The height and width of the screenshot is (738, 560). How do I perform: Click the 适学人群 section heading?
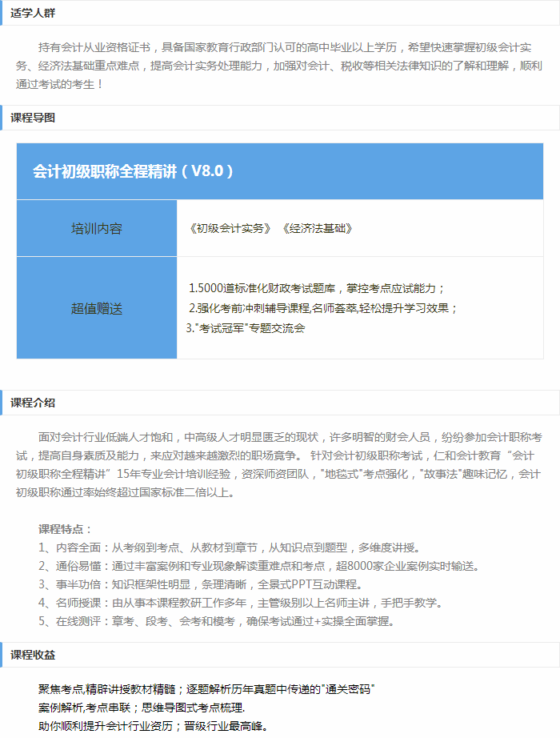[33, 13]
